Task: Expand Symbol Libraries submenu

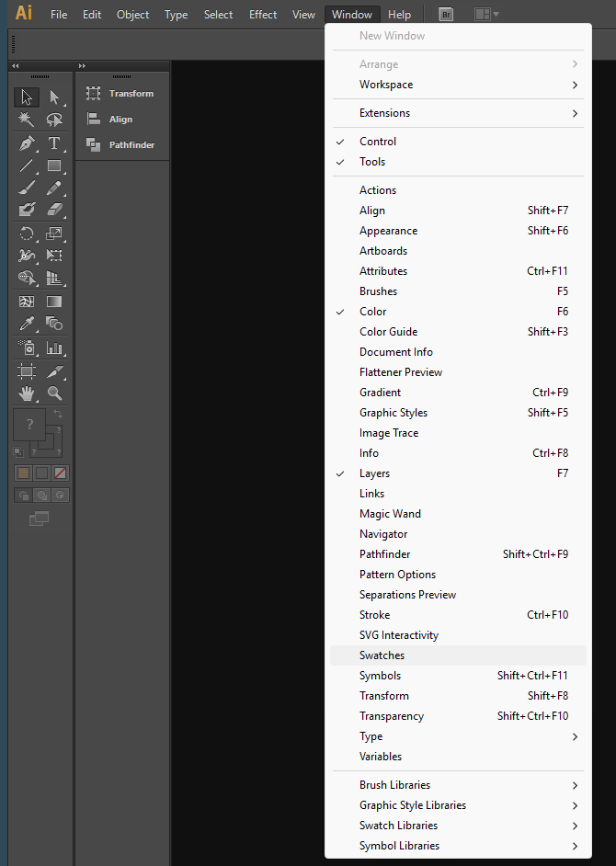Action: (458, 846)
